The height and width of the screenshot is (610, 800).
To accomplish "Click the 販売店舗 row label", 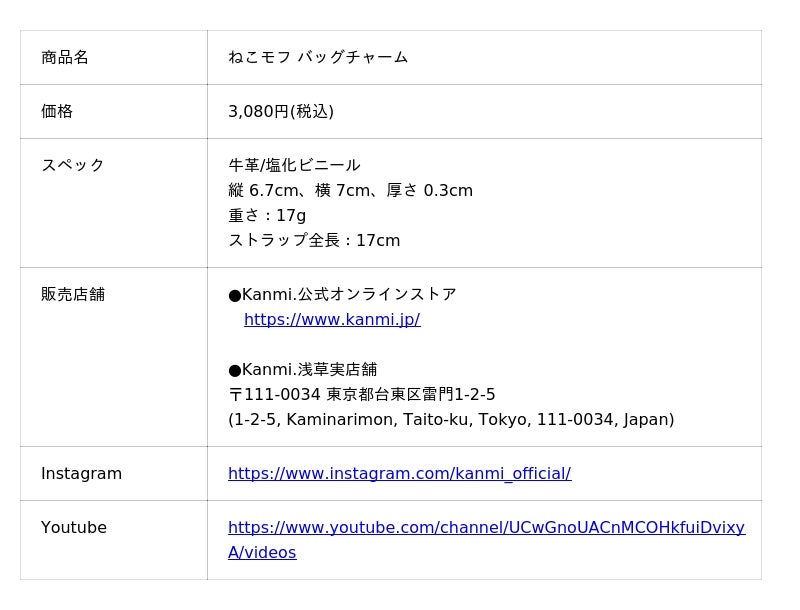I will 73,295.
